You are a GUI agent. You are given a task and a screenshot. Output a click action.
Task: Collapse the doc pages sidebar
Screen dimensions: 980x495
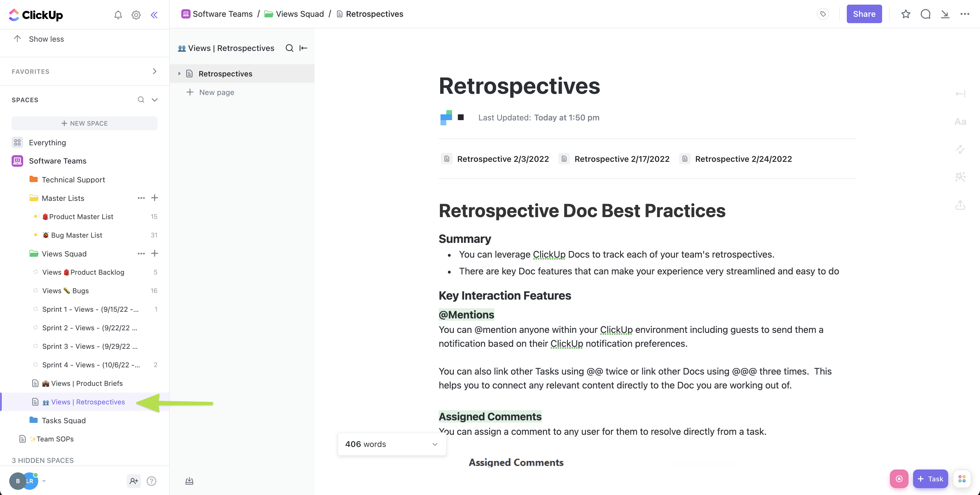coord(303,48)
